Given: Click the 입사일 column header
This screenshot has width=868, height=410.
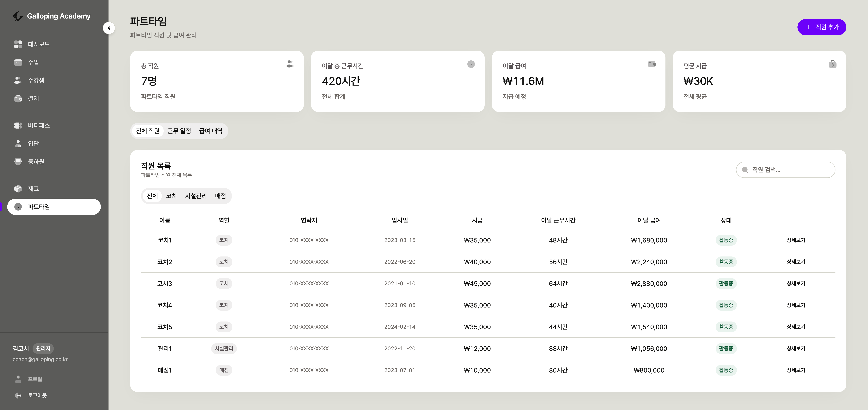Looking at the screenshot, I should pyautogui.click(x=400, y=220).
